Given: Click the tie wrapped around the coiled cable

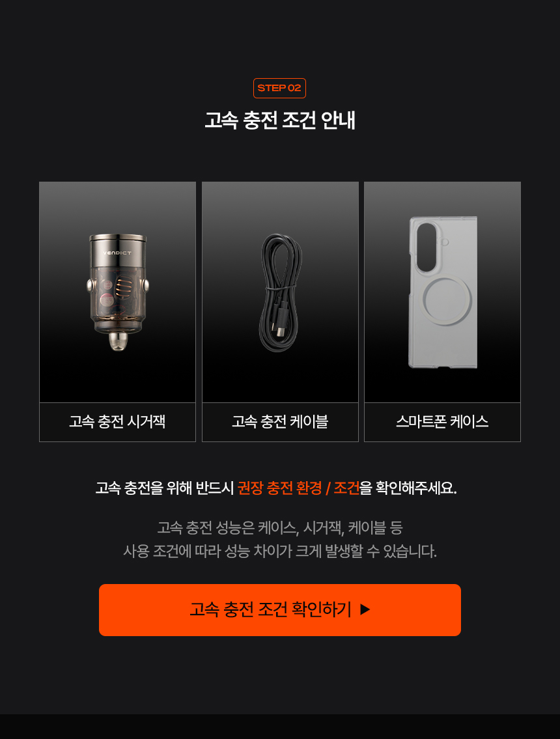Looking at the screenshot, I should 281,287.
